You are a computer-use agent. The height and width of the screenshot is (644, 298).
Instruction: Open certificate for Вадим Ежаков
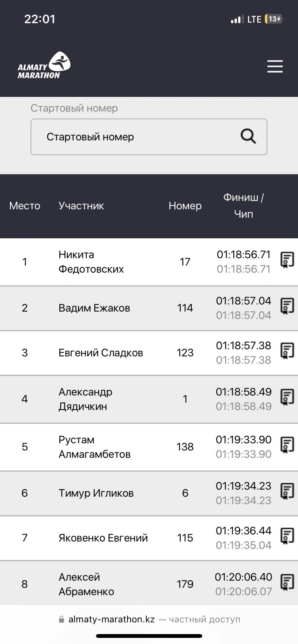click(x=287, y=306)
